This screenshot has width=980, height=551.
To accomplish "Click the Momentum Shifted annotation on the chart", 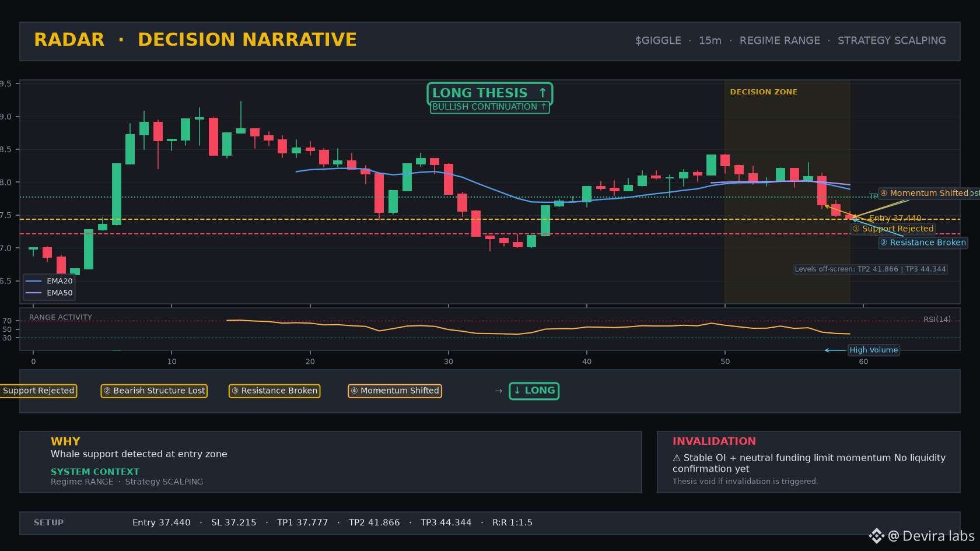I will point(924,193).
